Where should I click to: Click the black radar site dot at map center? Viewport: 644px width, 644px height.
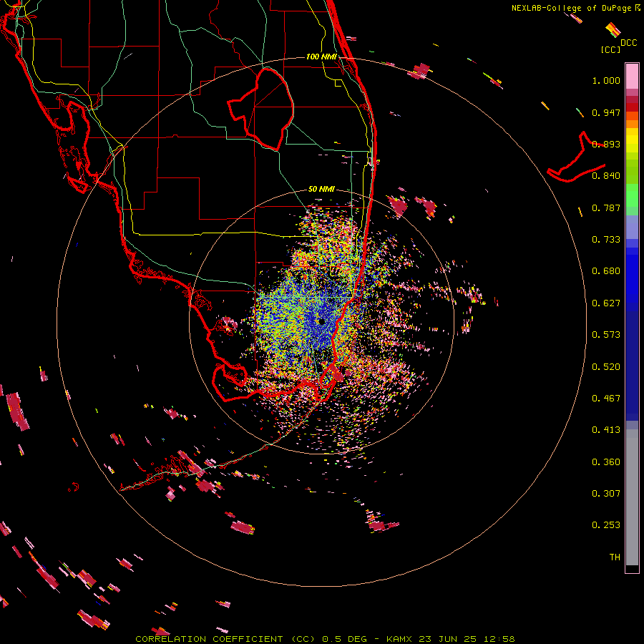click(x=321, y=321)
